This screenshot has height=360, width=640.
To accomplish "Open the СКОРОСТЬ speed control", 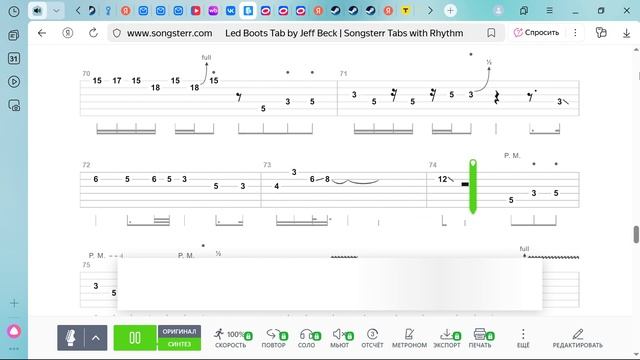I will (x=231, y=338).
